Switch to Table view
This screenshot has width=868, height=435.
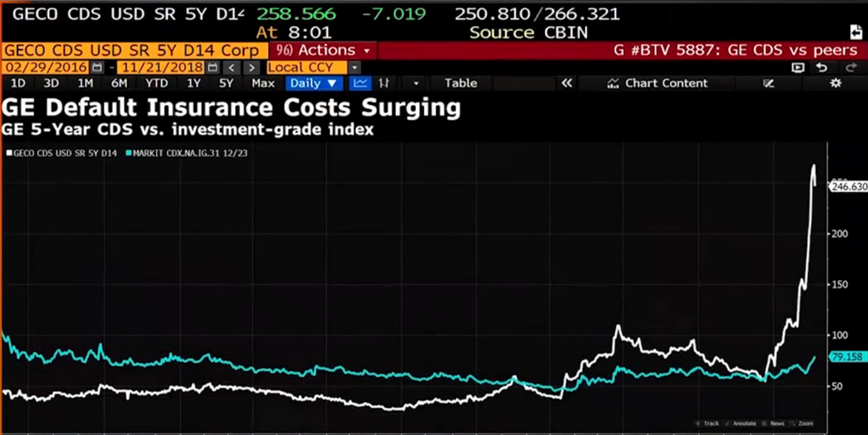(460, 83)
